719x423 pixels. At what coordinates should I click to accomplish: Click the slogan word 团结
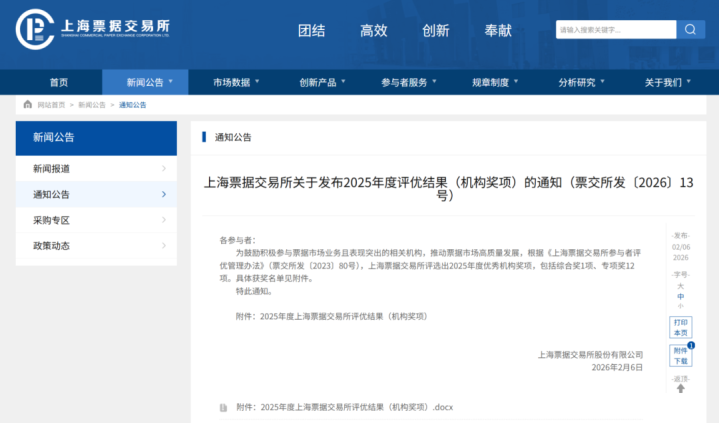[x=311, y=30]
